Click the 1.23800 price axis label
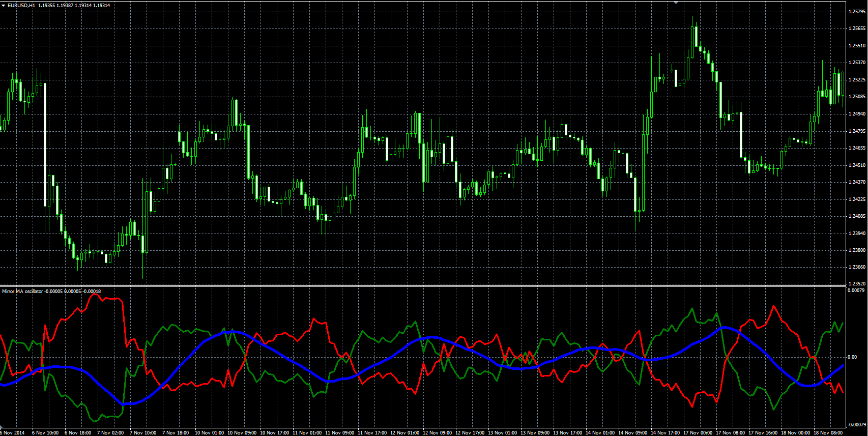The height and width of the screenshot is (436, 868). tap(857, 250)
